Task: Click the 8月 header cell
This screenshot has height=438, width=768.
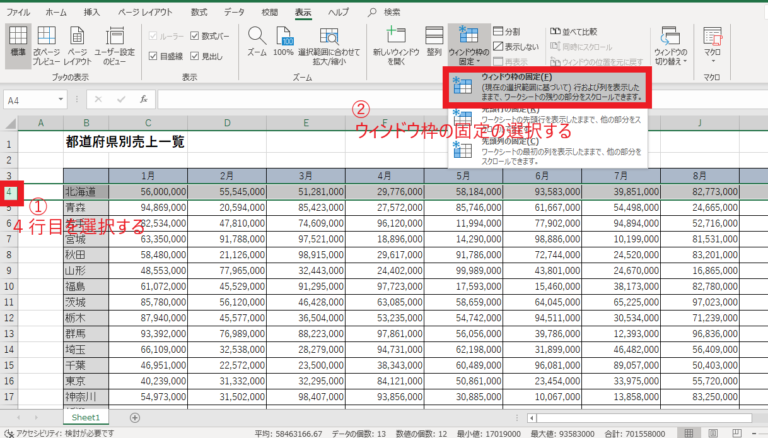Action: (699, 175)
